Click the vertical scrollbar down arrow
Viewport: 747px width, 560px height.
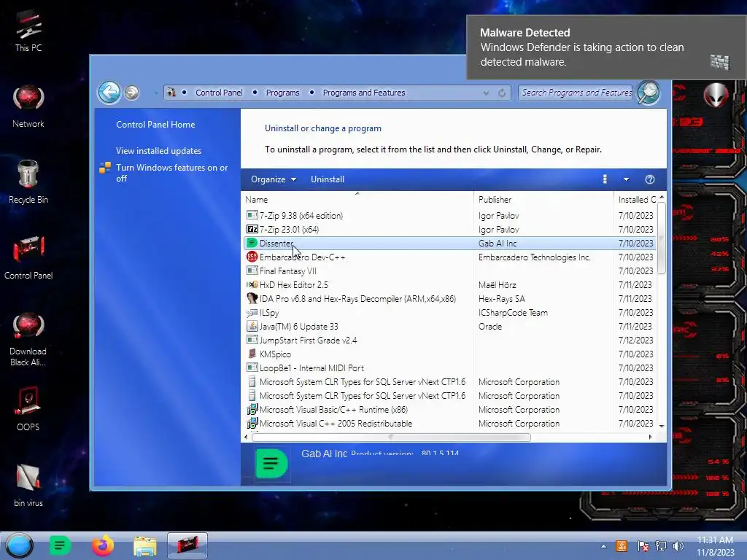click(662, 426)
